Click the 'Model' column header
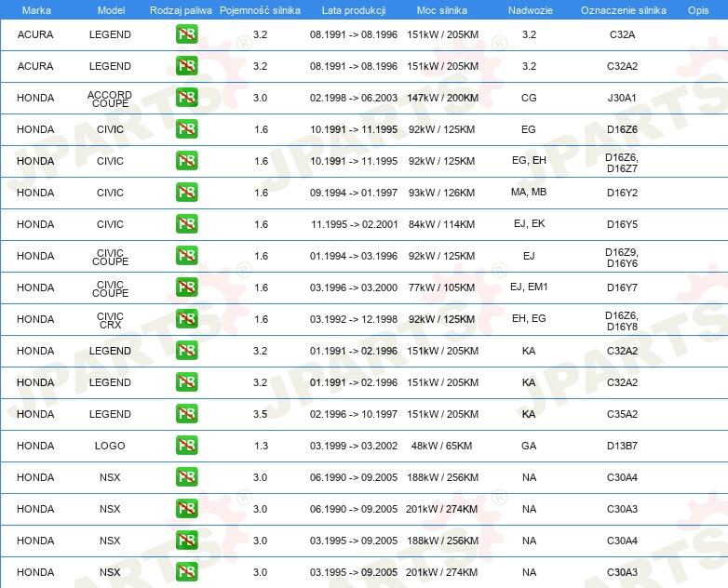The image size is (728, 588). pos(111,10)
